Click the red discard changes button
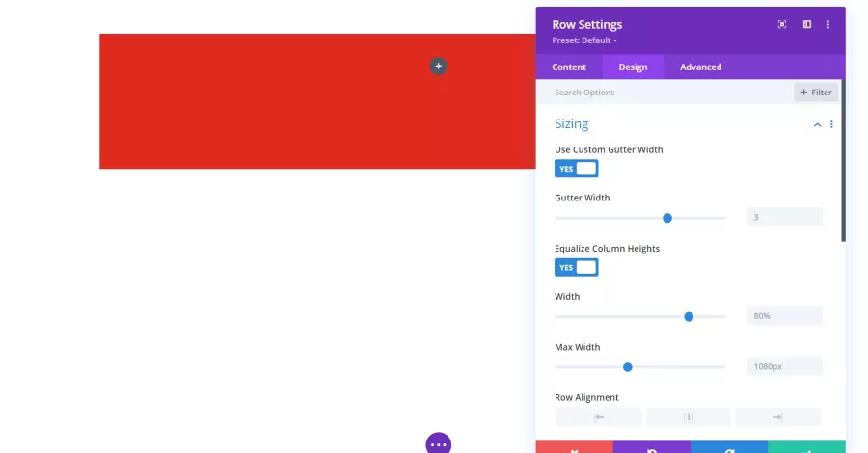 point(574,447)
